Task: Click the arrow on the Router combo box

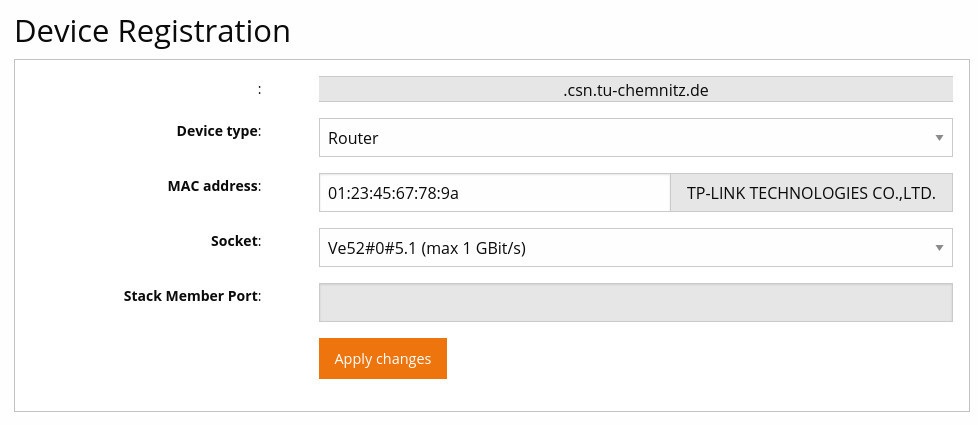Action: coord(939,138)
